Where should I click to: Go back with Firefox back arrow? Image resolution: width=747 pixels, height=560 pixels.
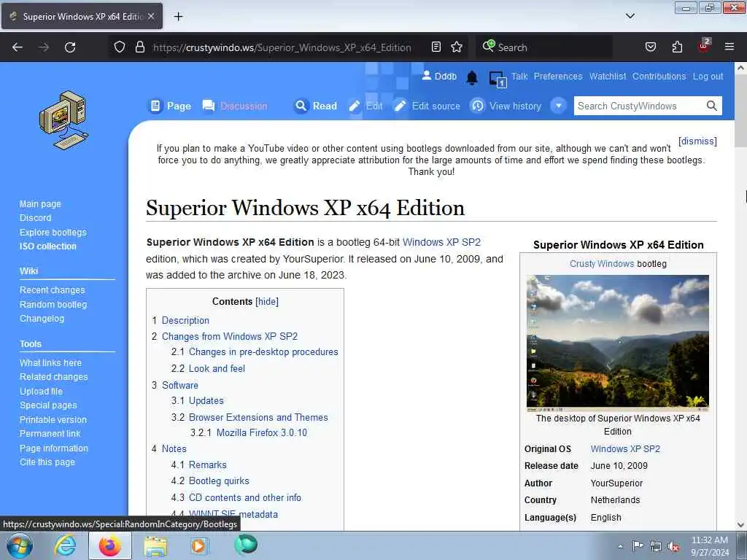(x=18, y=47)
